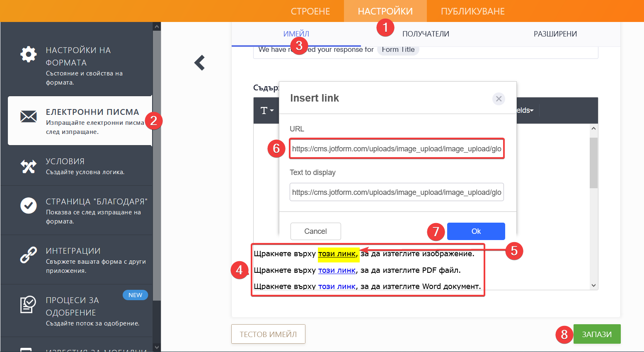Screen dimensions: 644x352
Task: Close the Insert link dialog
Action: [499, 99]
